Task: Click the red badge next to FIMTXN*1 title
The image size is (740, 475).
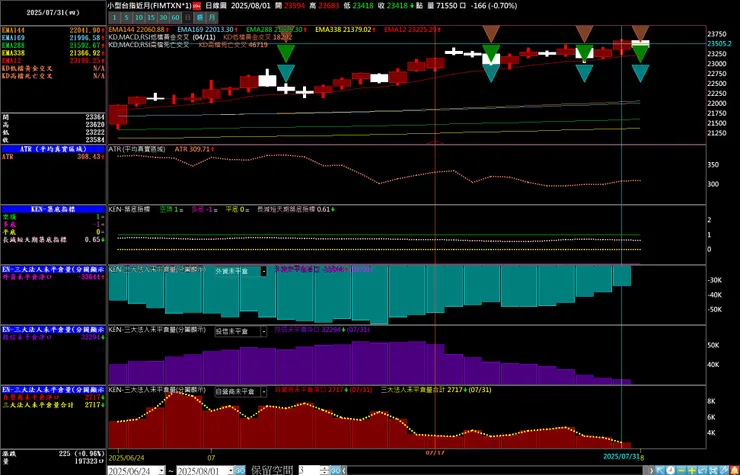Action: click(x=197, y=6)
